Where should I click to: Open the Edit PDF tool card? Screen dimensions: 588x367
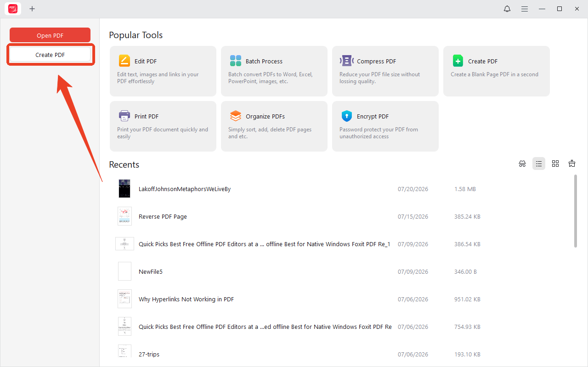tap(163, 71)
